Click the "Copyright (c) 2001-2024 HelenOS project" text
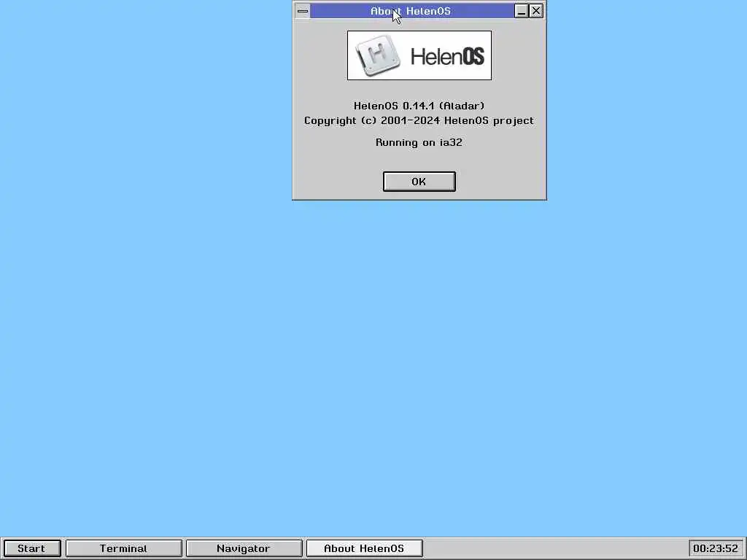This screenshot has height=560, width=747. pos(419,120)
